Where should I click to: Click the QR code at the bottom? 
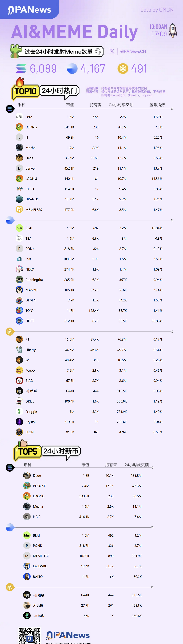(29, 636)
